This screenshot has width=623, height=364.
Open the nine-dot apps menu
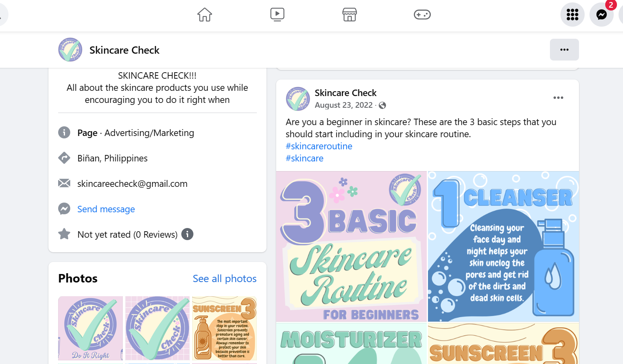pos(572,15)
